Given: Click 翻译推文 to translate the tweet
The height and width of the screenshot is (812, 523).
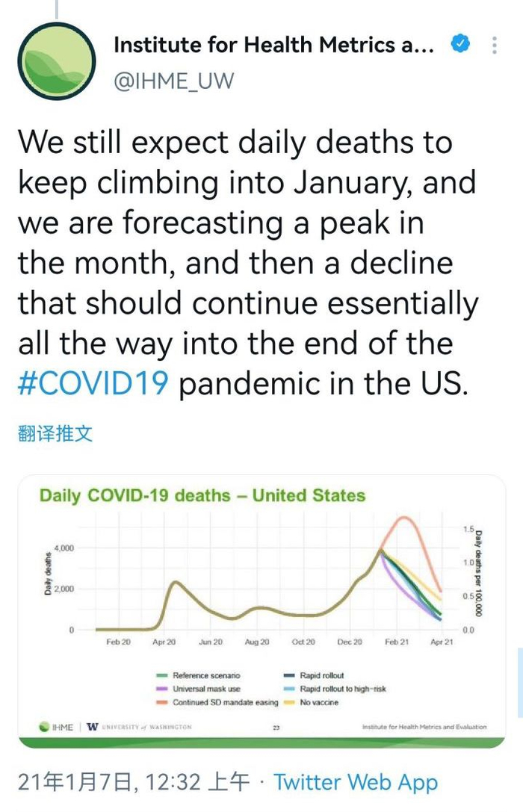Looking at the screenshot, I should [55, 434].
